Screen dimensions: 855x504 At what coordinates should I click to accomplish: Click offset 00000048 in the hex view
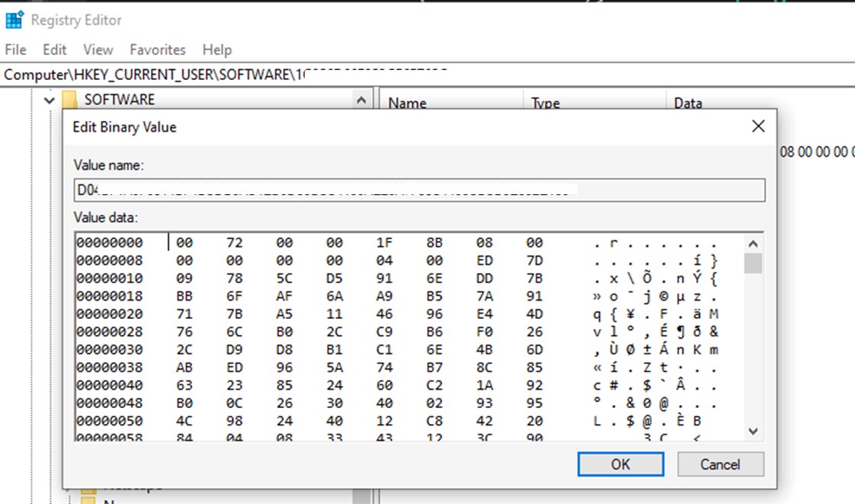click(110, 404)
